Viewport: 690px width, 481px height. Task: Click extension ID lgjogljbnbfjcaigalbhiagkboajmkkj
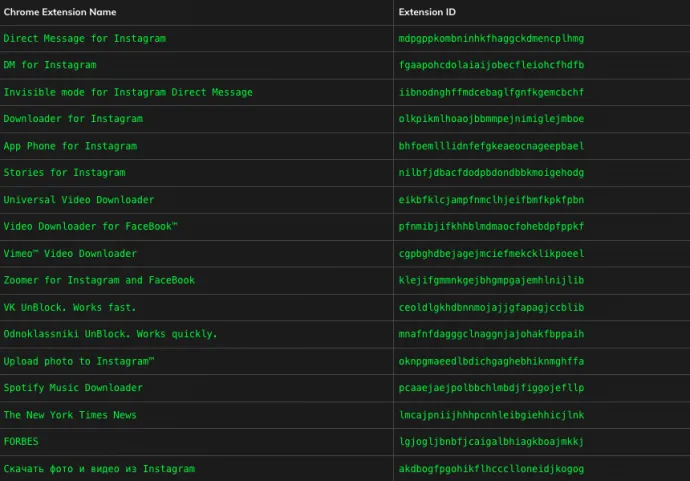492,441
